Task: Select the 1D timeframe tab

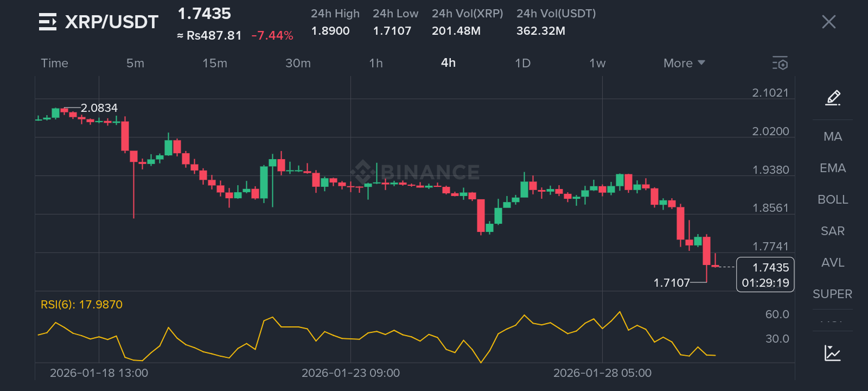Action: point(522,63)
